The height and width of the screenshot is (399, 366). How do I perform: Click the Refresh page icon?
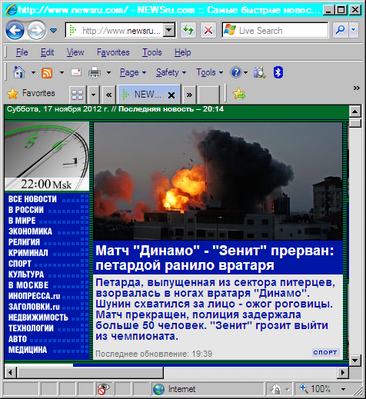pos(189,31)
